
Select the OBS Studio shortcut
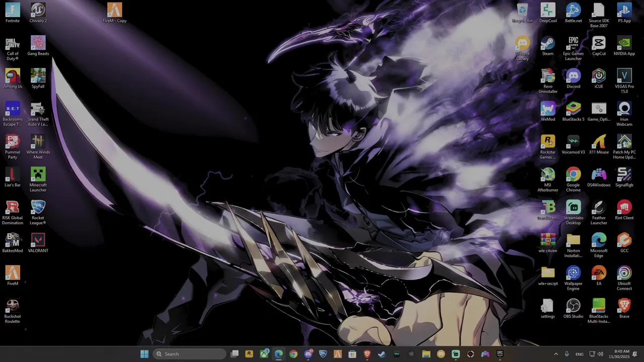click(574, 309)
